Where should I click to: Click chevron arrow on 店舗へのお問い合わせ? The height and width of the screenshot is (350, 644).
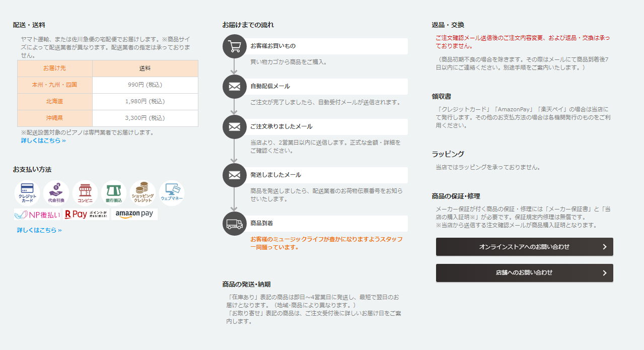tap(605, 273)
